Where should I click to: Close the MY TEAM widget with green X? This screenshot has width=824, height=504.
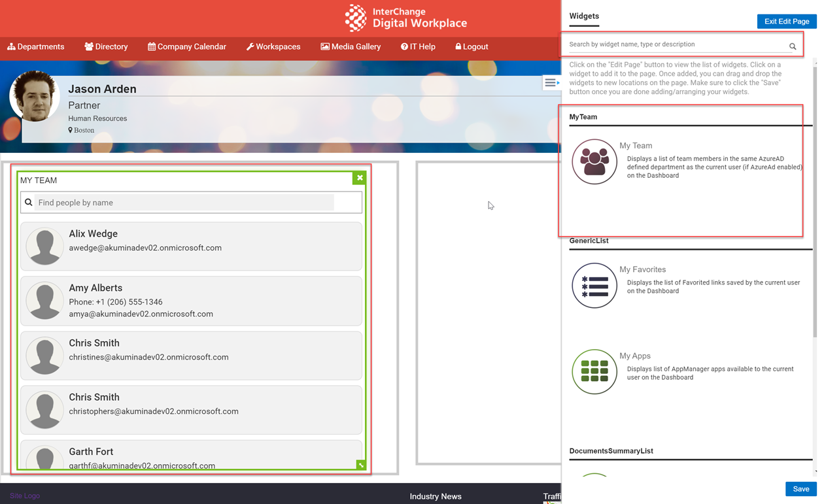click(360, 177)
